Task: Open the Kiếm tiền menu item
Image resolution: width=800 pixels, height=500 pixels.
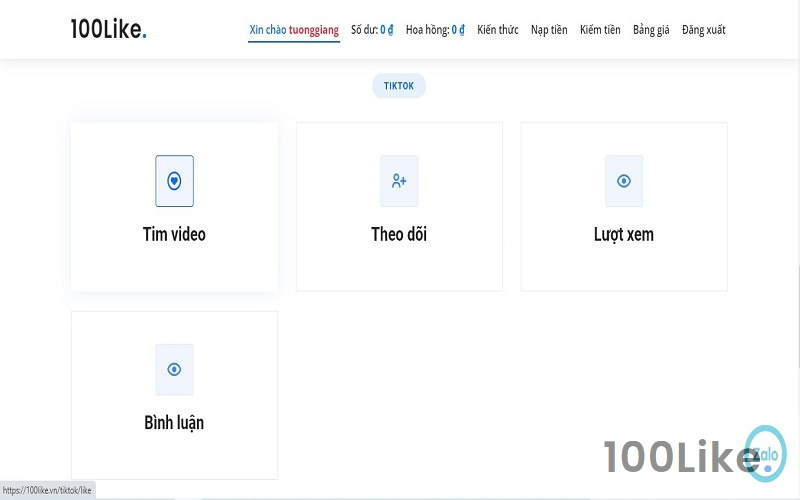Action: (600, 30)
